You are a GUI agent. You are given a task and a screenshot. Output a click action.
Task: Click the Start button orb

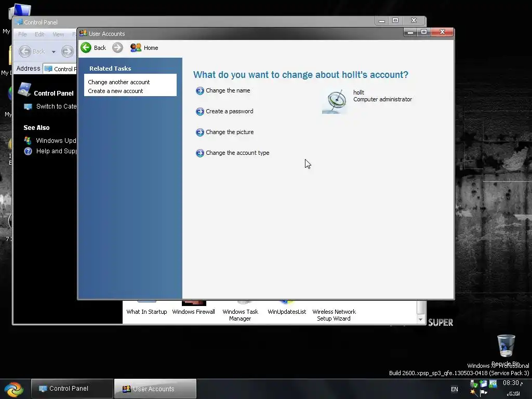[14, 390]
